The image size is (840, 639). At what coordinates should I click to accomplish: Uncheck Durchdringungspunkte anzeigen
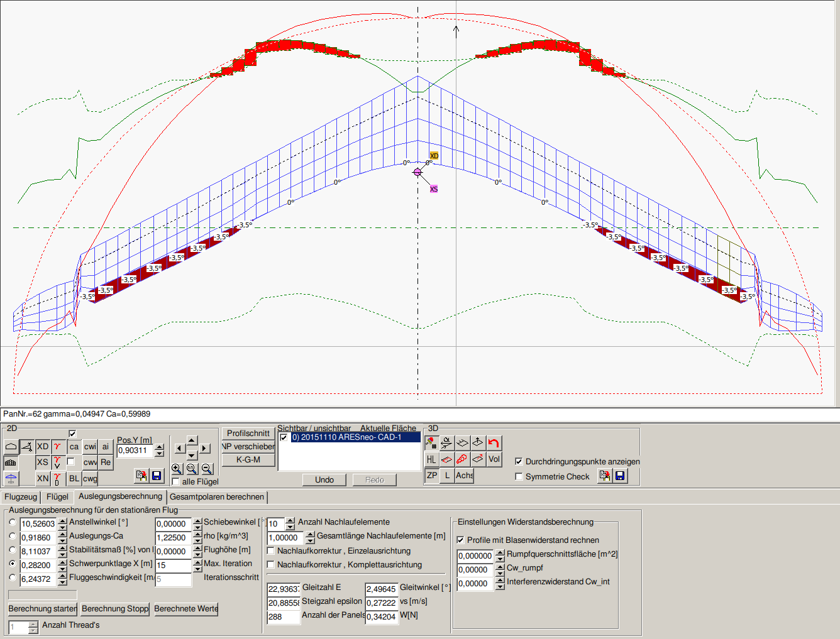(519, 461)
